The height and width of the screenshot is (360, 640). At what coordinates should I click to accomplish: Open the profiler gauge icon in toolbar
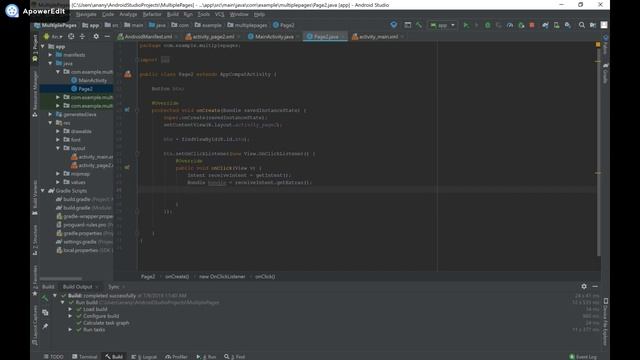tap(510, 25)
